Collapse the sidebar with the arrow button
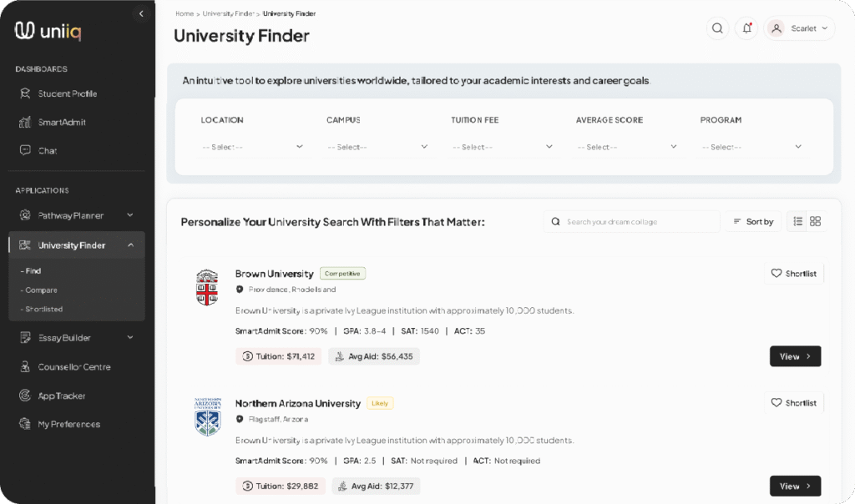The width and height of the screenshot is (855, 504). pos(141,13)
